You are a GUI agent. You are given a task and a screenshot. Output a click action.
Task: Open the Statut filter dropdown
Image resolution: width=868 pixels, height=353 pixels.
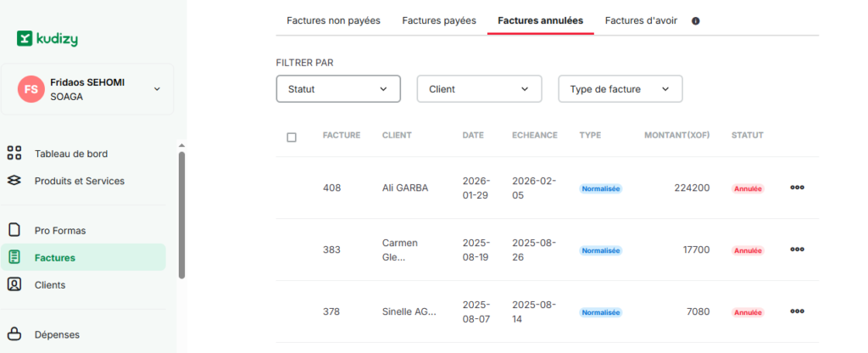pos(338,88)
